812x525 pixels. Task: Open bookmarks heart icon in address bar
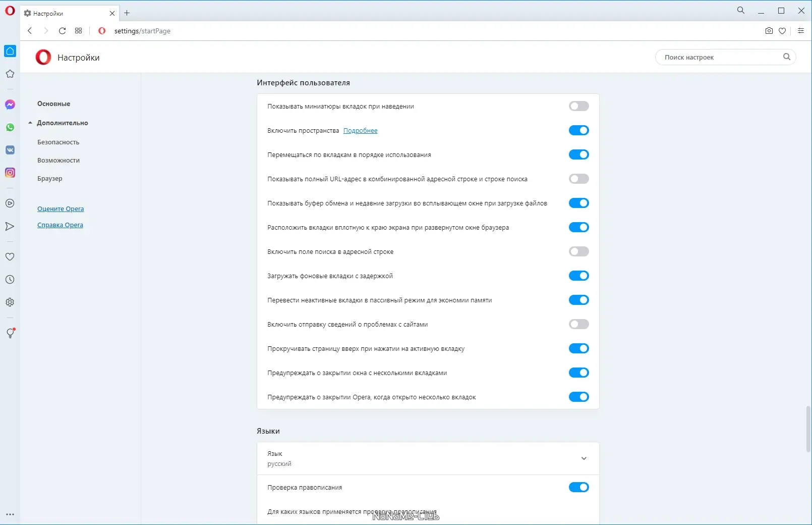pos(782,31)
